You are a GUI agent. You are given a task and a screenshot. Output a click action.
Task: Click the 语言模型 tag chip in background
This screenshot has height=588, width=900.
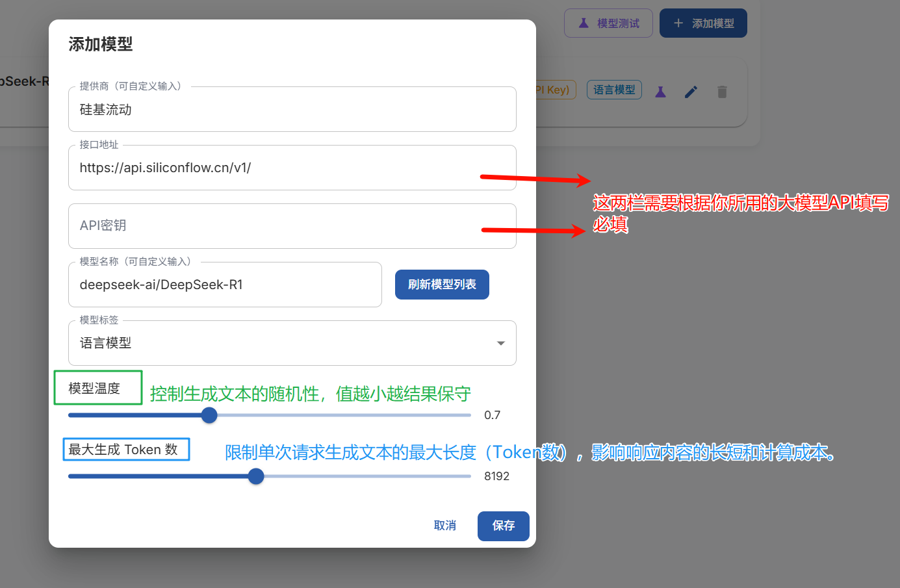point(614,90)
